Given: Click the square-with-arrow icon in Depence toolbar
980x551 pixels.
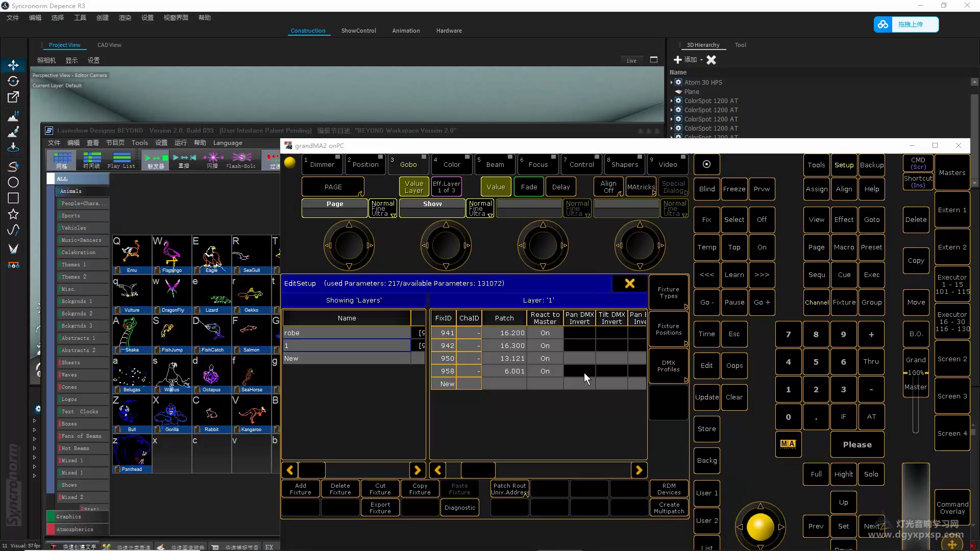Looking at the screenshot, I should tap(13, 97).
